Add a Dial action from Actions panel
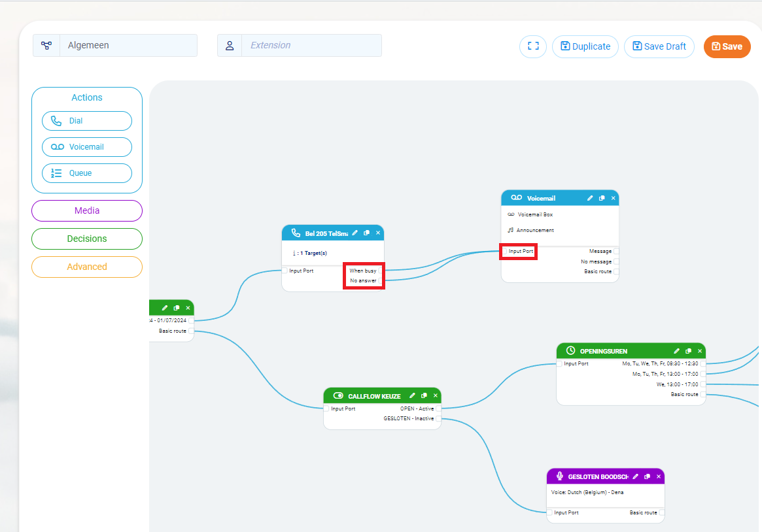 tap(87, 121)
